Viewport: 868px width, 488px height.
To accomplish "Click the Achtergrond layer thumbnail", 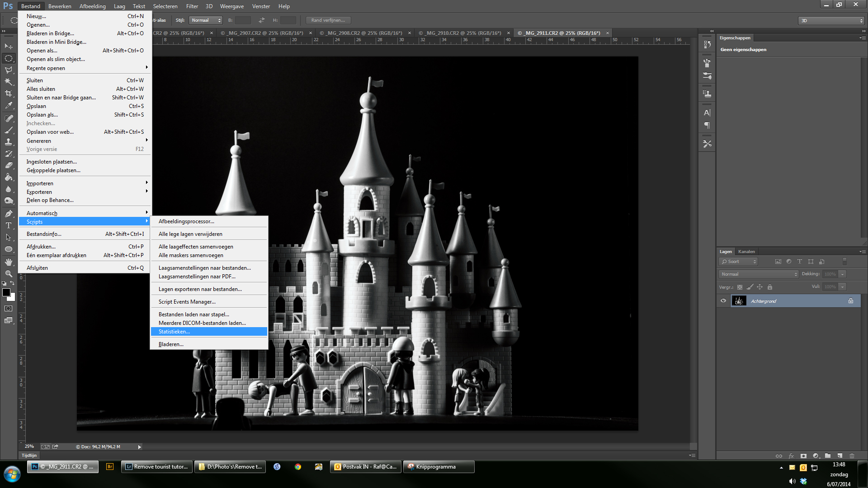I will coord(739,301).
